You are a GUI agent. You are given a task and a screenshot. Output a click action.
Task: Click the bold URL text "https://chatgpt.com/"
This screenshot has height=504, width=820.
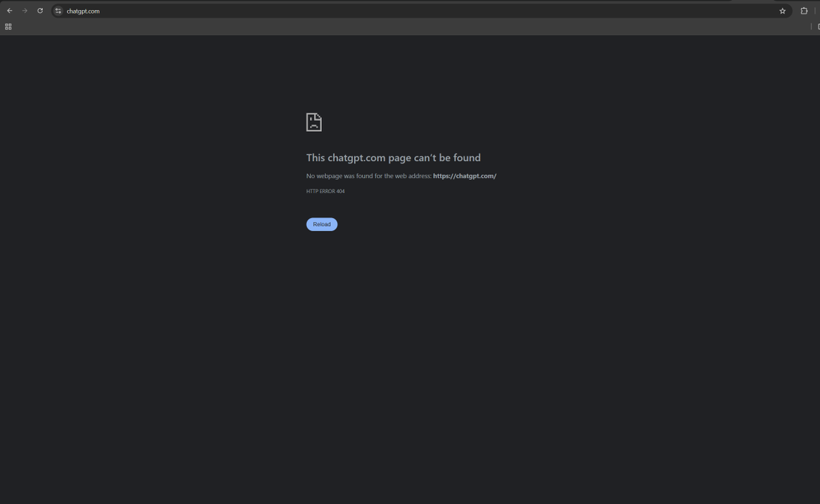click(465, 176)
